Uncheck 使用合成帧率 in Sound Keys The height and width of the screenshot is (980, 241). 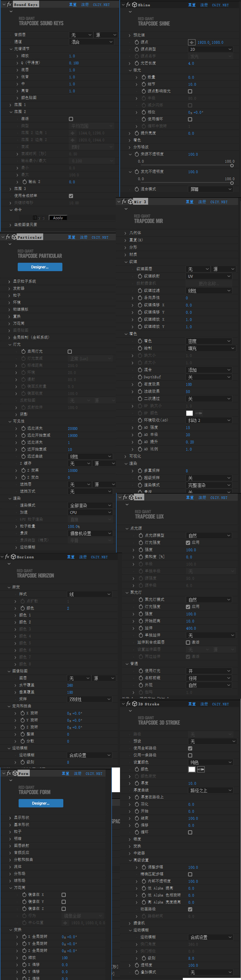[71, 196]
